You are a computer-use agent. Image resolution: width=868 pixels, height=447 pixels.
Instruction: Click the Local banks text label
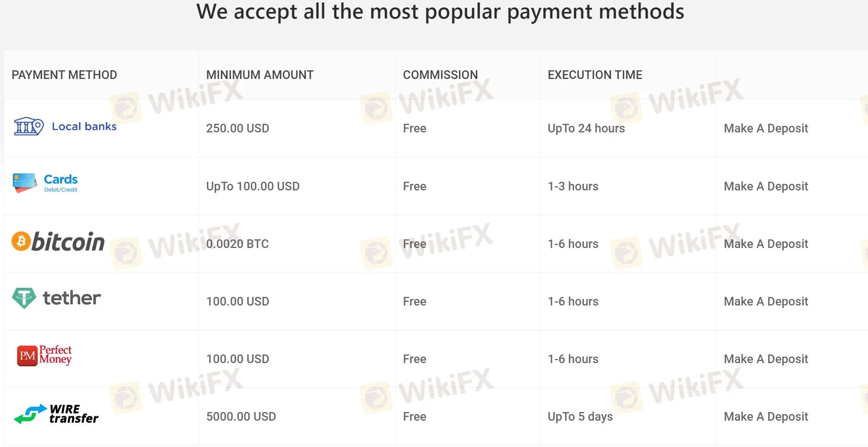tap(84, 126)
